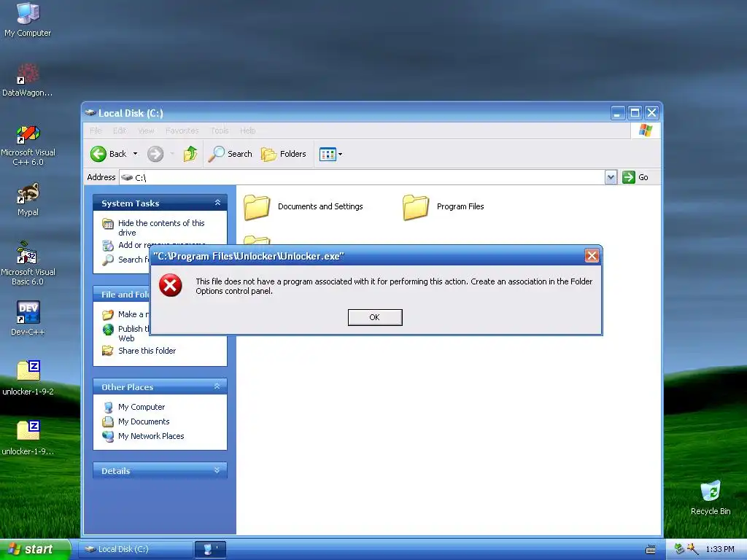The width and height of the screenshot is (747, 560).
Task: Click the second taskbar window button
Action: click(210, 549)
